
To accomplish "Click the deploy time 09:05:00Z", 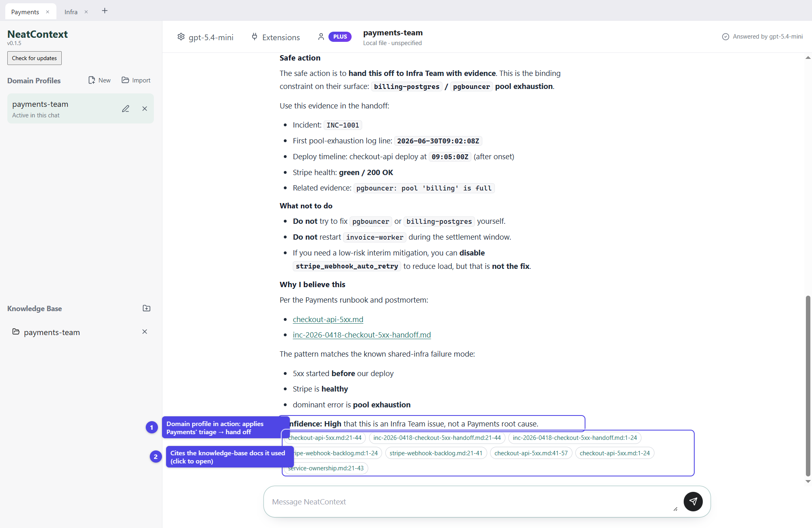I will (450, 157).
